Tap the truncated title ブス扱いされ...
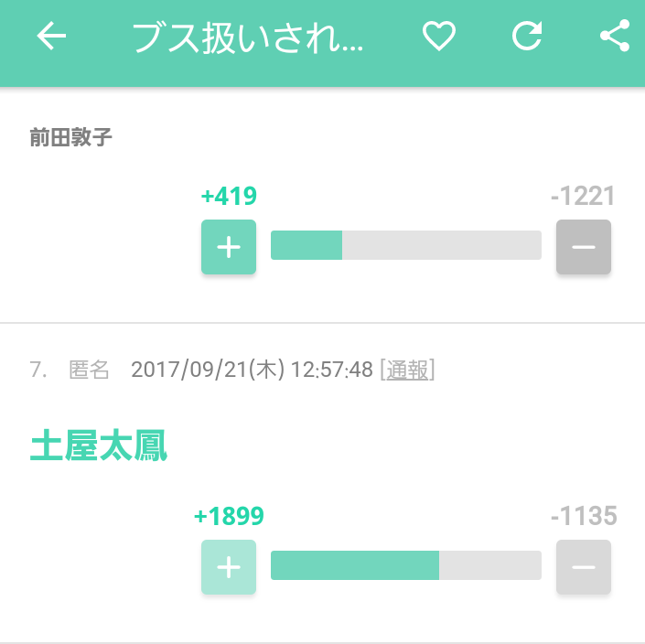 (x=248, y=38)
